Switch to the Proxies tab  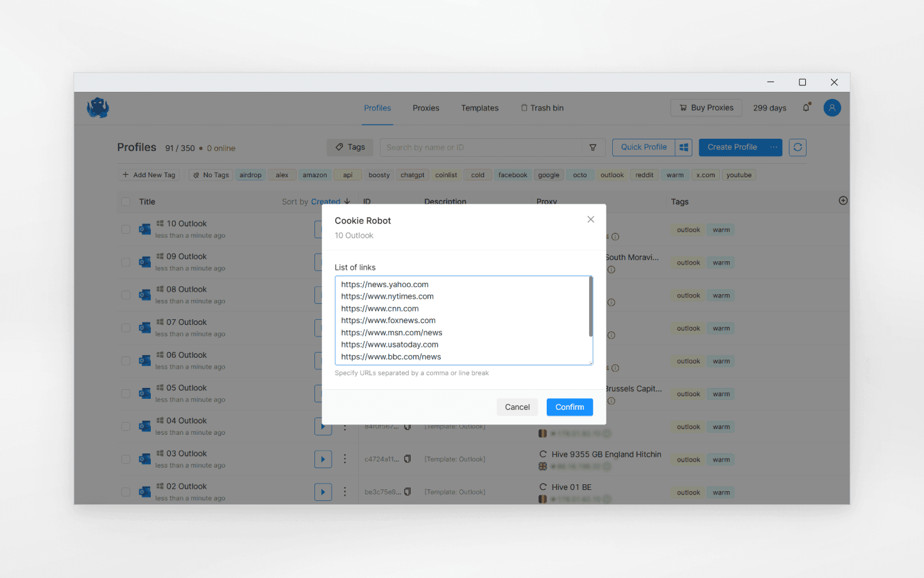pyautogui.click(x=425, y=108)
